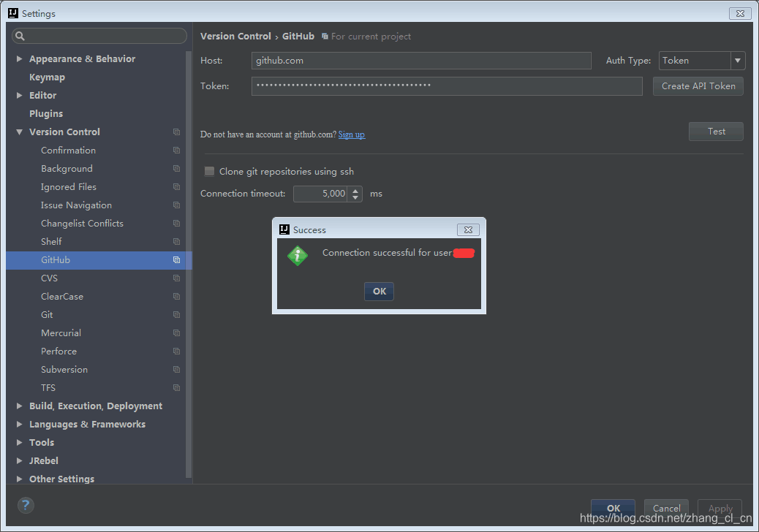Click the project icon on Confirmation row
Image resolution: width=759 pixels, height=532 pixels.
[177, 151]
